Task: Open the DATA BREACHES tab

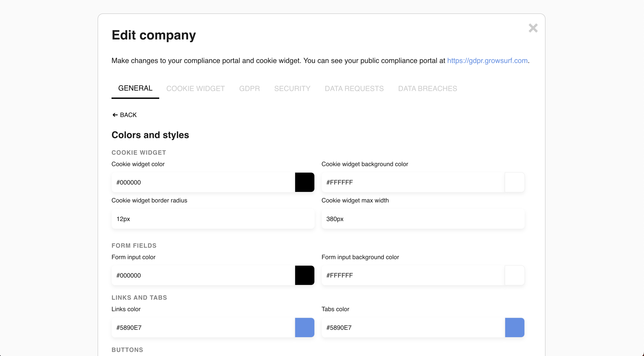Action: [427, 89]
